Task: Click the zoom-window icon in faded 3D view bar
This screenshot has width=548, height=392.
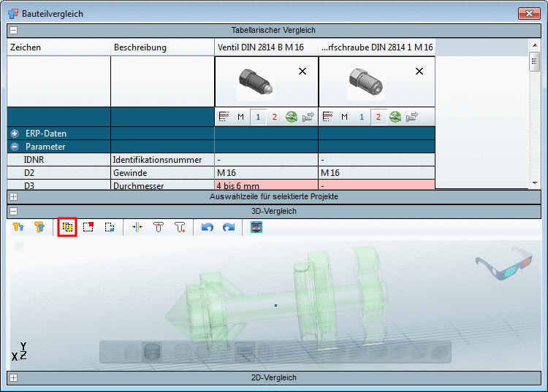Action: tap(245, 352)
